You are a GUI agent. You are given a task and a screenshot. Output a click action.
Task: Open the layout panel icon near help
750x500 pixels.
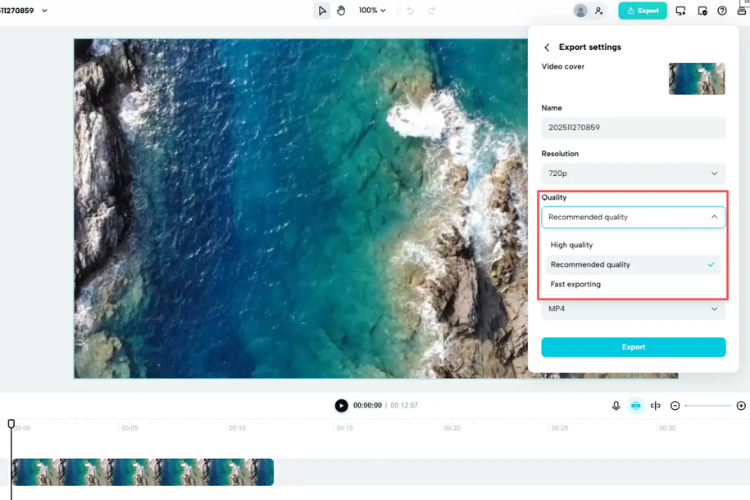point(702,11)
